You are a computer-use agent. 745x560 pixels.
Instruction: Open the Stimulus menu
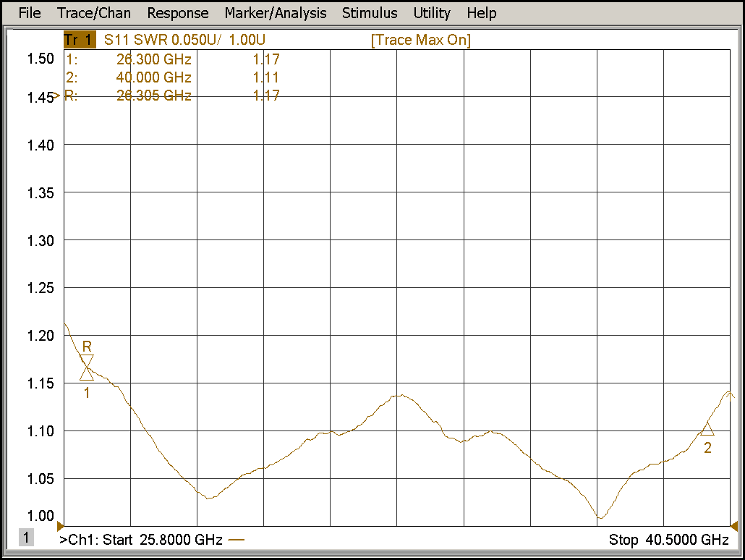tap(370, 13)
